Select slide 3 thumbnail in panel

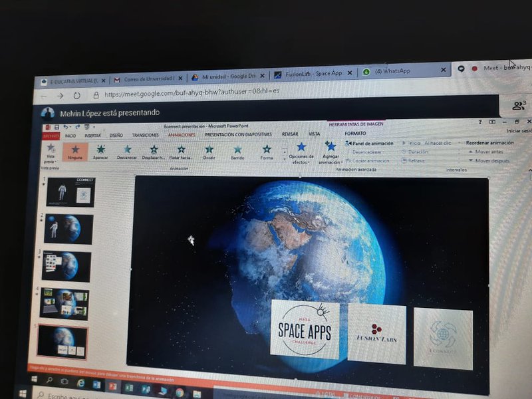(66, 266)
